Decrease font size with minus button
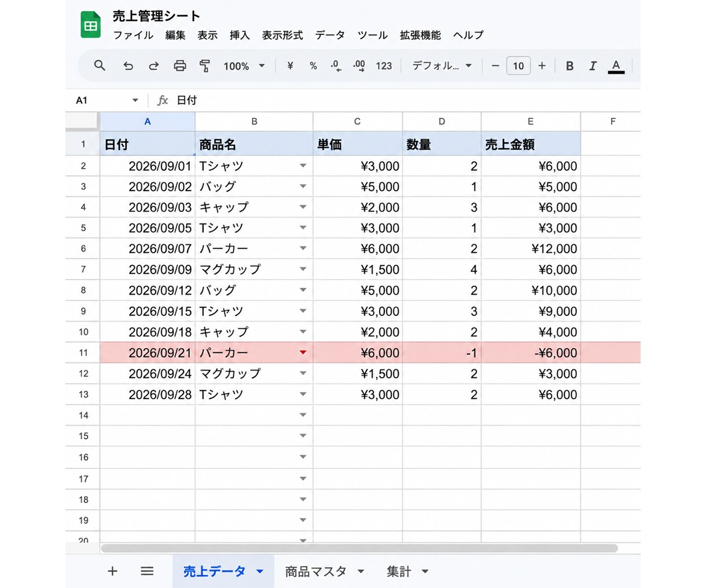Viewport: 706px width, 588px height. pyautogui.click(x=495, y=66)
